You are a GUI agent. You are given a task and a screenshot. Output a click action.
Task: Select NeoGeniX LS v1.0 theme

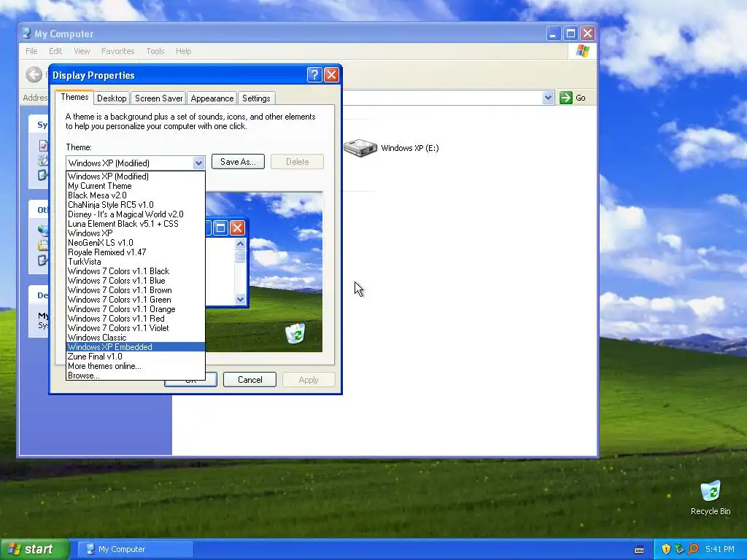pos(135,243)
